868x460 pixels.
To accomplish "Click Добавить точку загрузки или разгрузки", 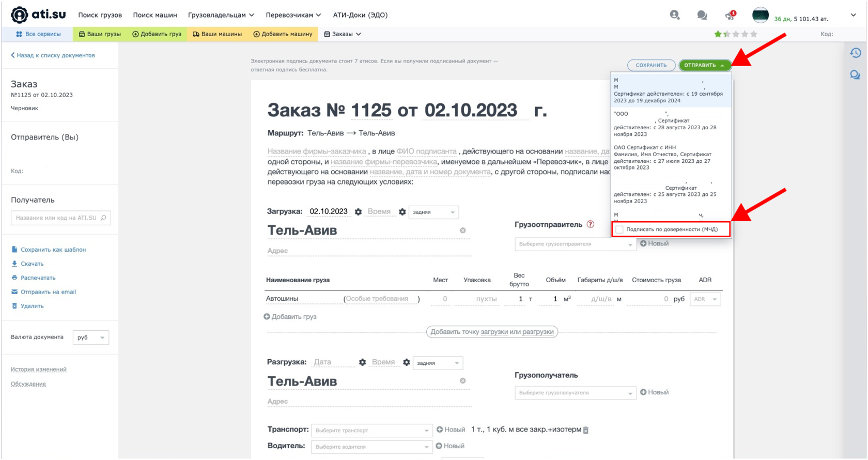I will (x=492, y=332).
